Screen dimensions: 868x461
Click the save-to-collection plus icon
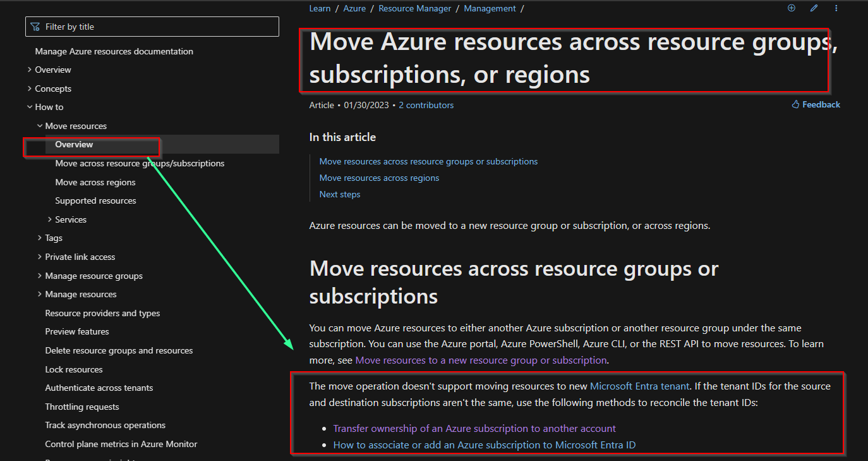[791, 8]
